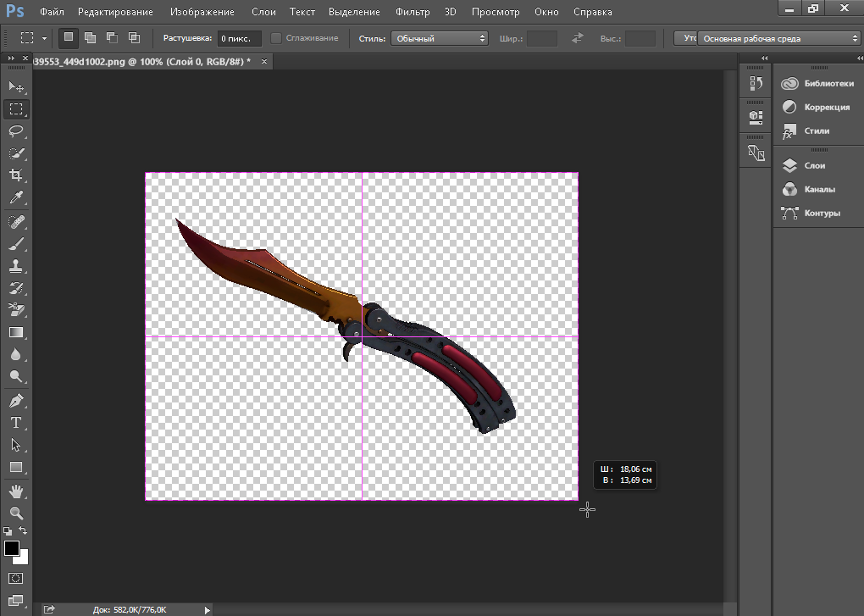The height and width of the screenshot is (616, 864).
Task: Select the Pen tool
Action: click(16, 401)
